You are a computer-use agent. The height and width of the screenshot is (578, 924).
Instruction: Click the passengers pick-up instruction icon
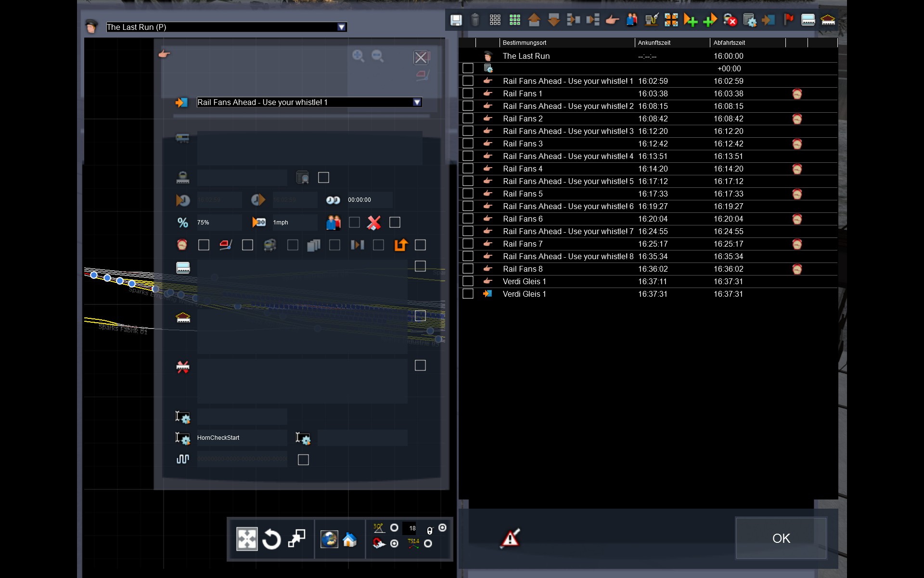632,20
